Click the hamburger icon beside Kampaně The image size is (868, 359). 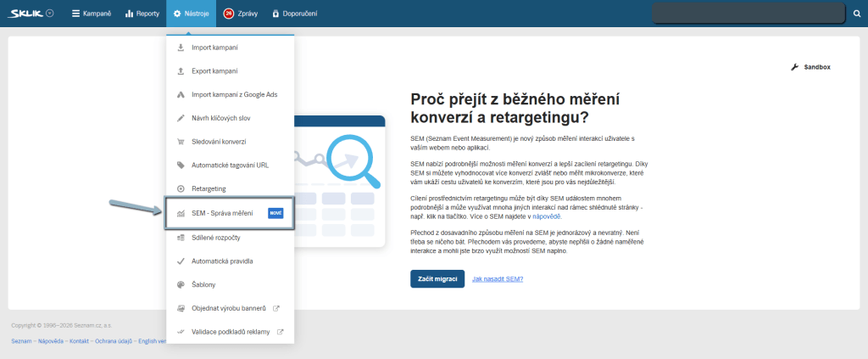pos(75,14)
